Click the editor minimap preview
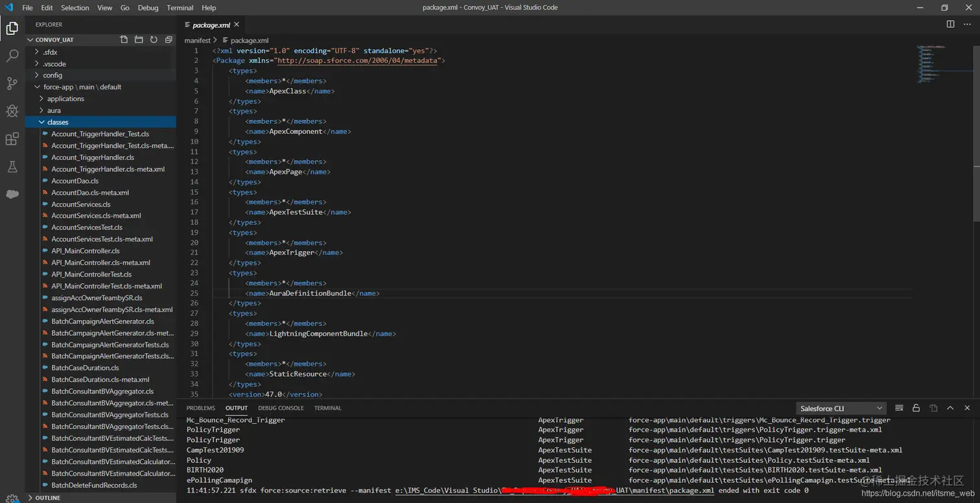980x503 pixels. pyautogui.click(x=944, y=65)
